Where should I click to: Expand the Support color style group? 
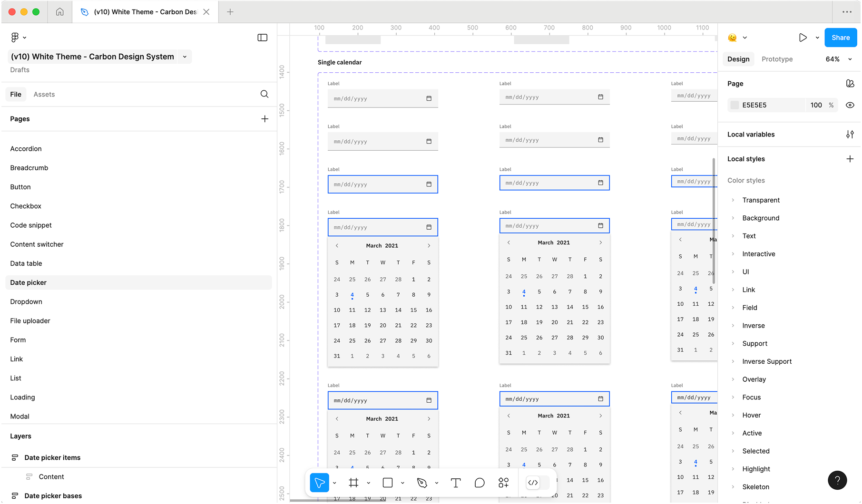[733, 344]
